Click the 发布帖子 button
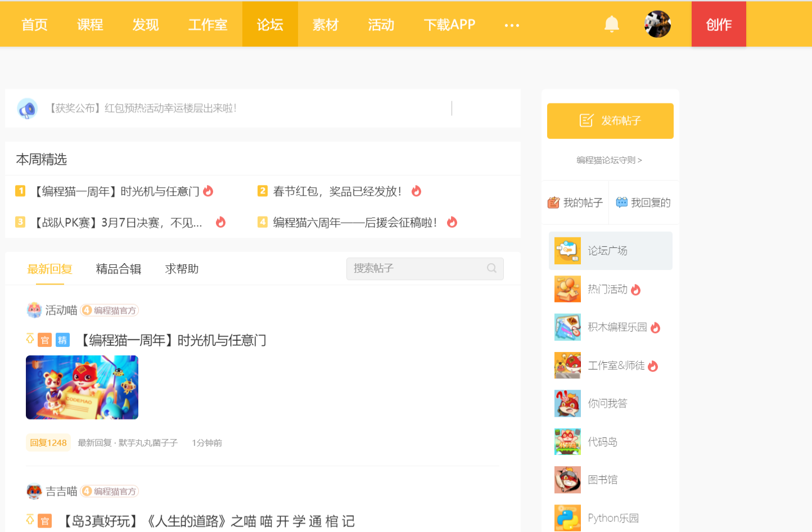This screenshot has height=532, width=812. 610,121
